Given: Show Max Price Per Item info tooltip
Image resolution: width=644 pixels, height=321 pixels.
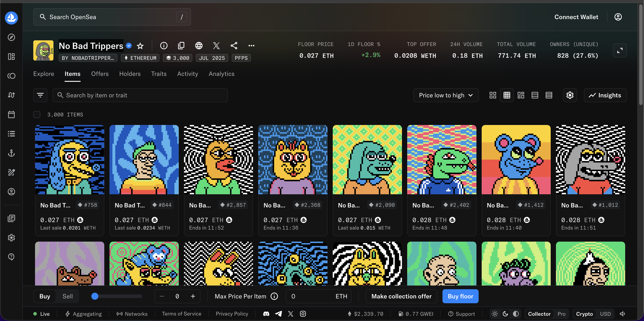Looking at the screenshot, I should (274, 296).
